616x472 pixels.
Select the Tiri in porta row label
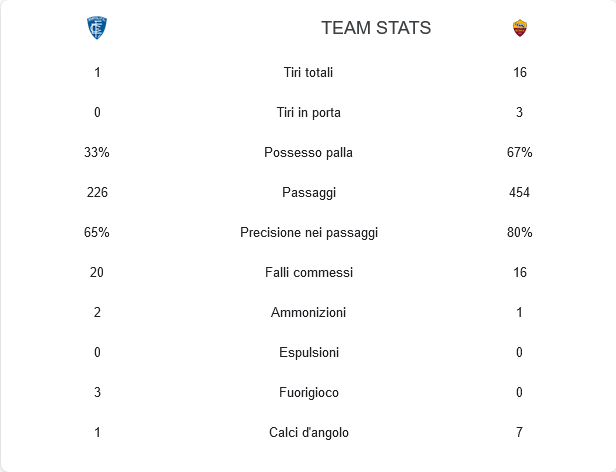point(308,112)
